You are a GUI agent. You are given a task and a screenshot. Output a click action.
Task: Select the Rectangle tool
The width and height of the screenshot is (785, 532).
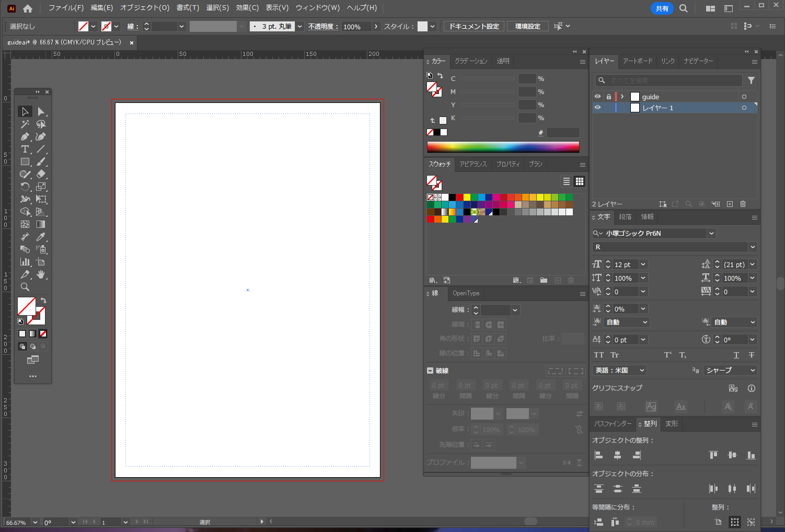point(25,161)
